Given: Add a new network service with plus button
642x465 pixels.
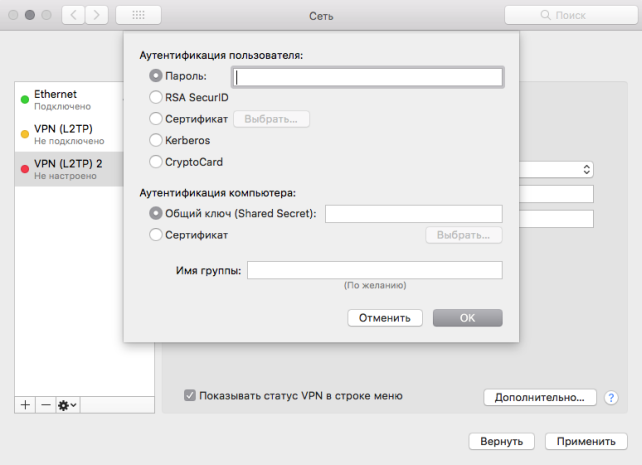Looking at the screenshot, I should click(25, 405).
